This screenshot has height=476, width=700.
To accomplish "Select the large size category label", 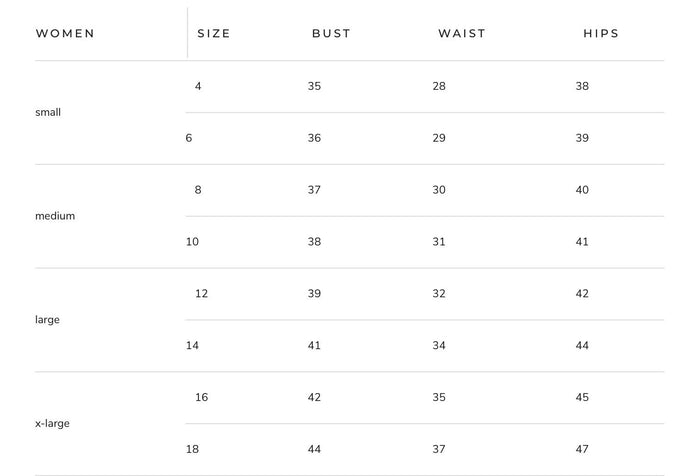I will point(47,320).
